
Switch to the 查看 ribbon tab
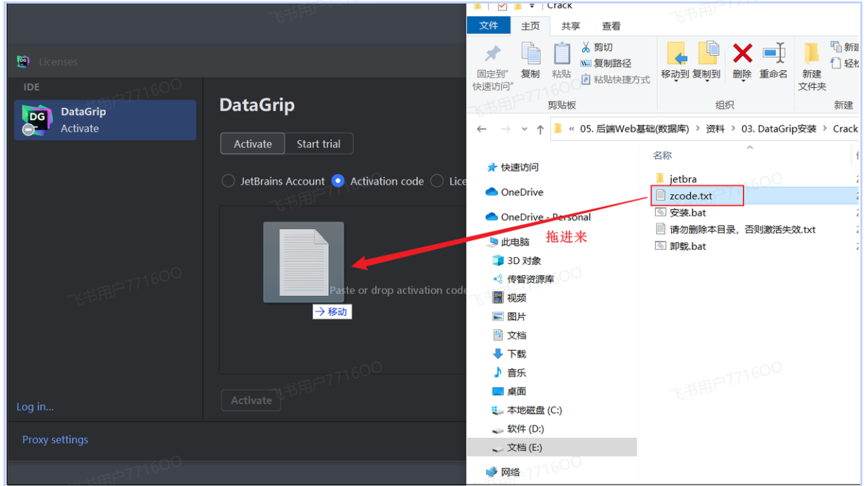coord(611,26)
